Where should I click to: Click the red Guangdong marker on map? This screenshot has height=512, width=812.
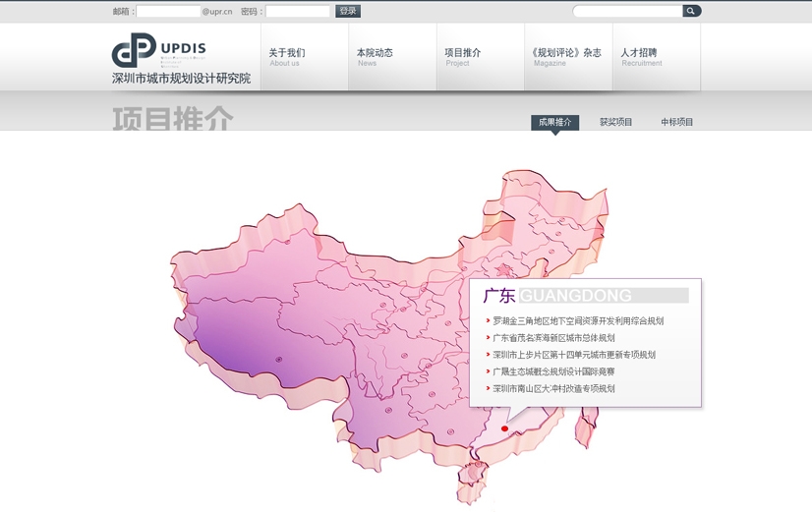[504, 428]
